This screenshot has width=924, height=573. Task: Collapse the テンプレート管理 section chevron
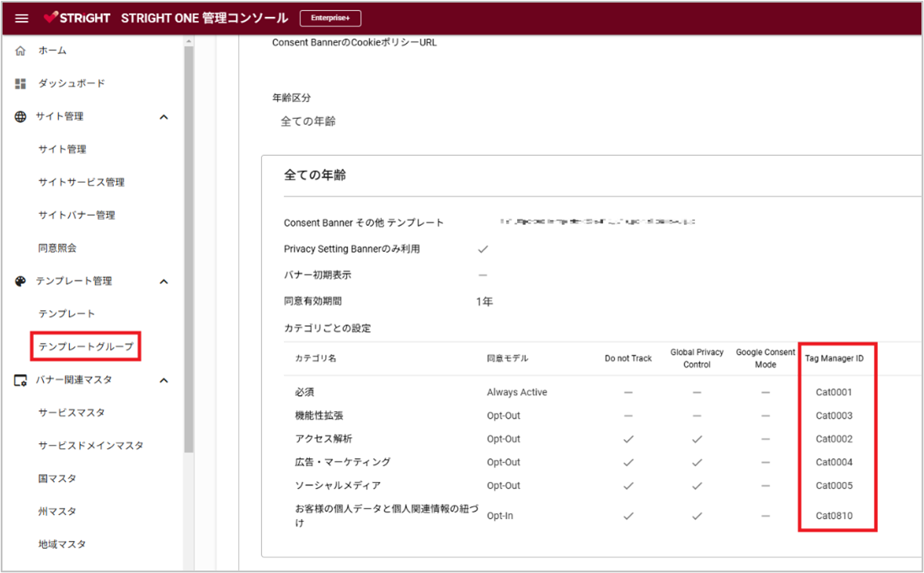(163, 281)
